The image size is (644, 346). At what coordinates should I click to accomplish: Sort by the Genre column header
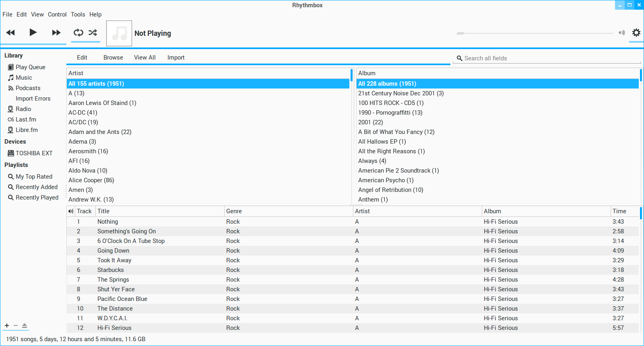289,211
